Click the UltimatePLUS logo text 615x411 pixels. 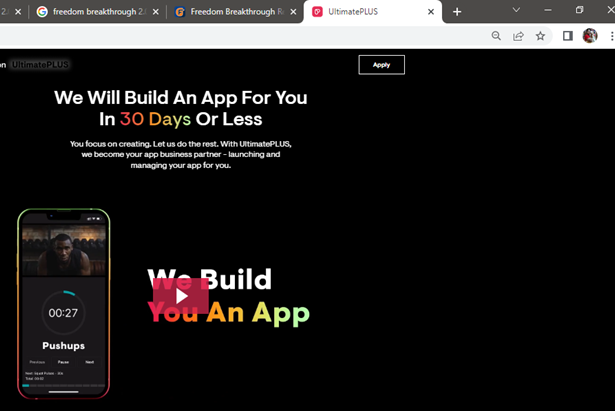coord(40,65)
